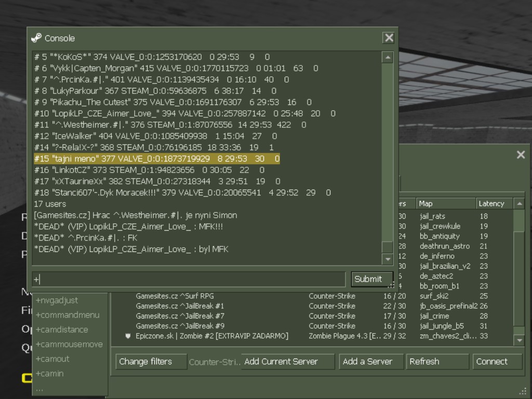Click the surf_ski2 map entry
Viewport: 532px width, 399px height.
(x=434, y=296)
